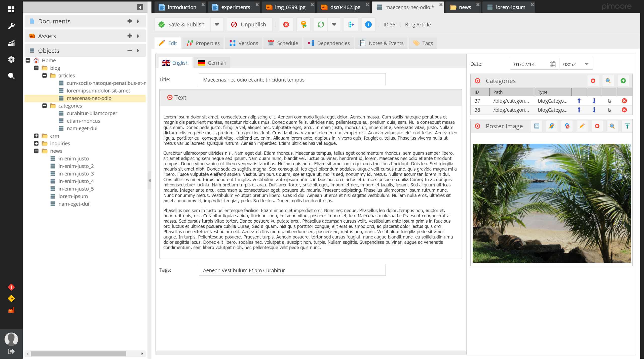
Task: Open the calendar date picker icon
Action: [x=552, y=64]
